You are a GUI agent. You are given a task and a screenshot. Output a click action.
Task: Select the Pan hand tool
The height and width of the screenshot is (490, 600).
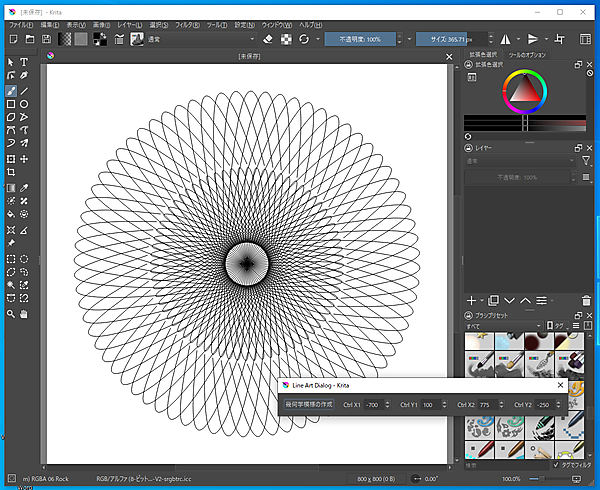(x=24, y=313)
